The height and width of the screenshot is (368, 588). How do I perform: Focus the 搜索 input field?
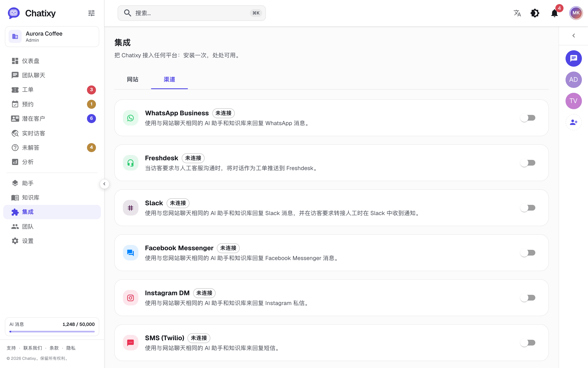[x=192, y=13]
